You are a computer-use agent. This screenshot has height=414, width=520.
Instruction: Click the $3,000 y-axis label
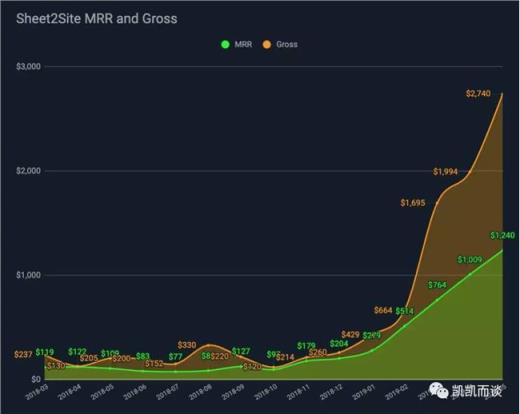pyautogui.click(x=28, y=66)
